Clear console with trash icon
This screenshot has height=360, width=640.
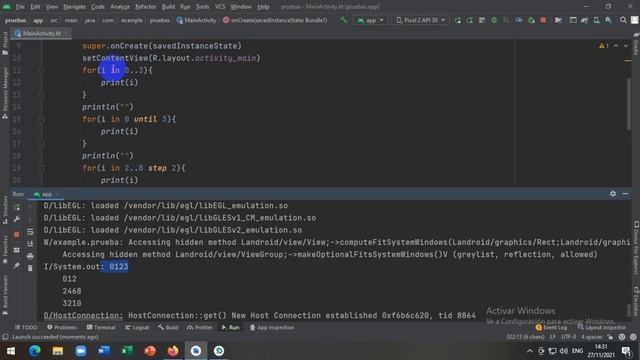(30, 268)
